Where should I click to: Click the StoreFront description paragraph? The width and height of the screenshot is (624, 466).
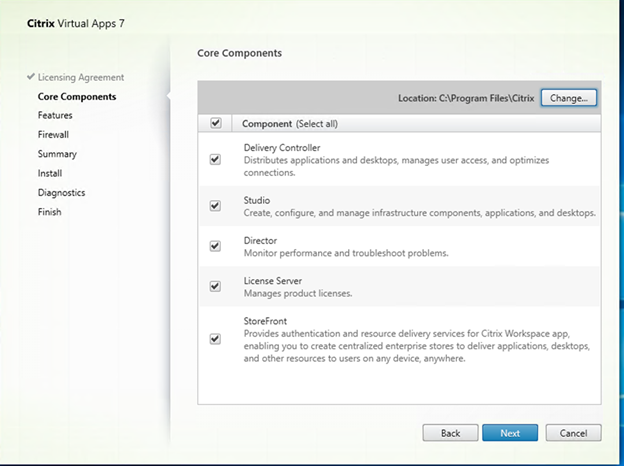(x=417, y=346)
